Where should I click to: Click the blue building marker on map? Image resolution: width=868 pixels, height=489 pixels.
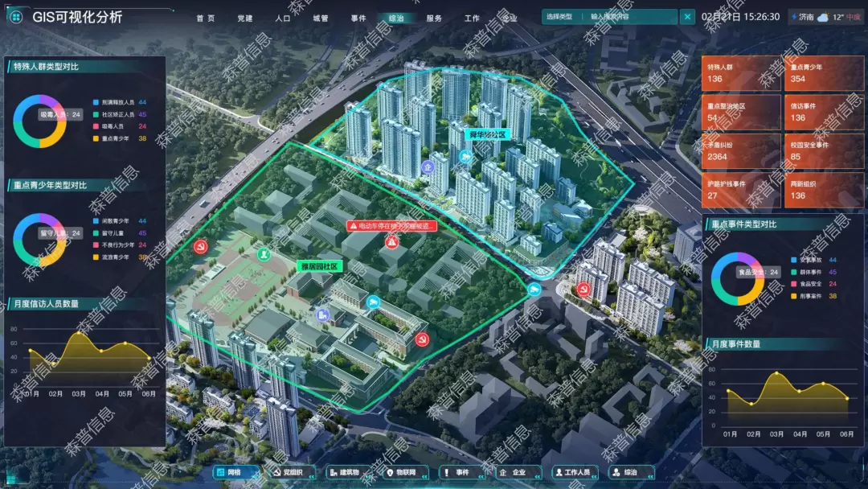pos(323,316)
